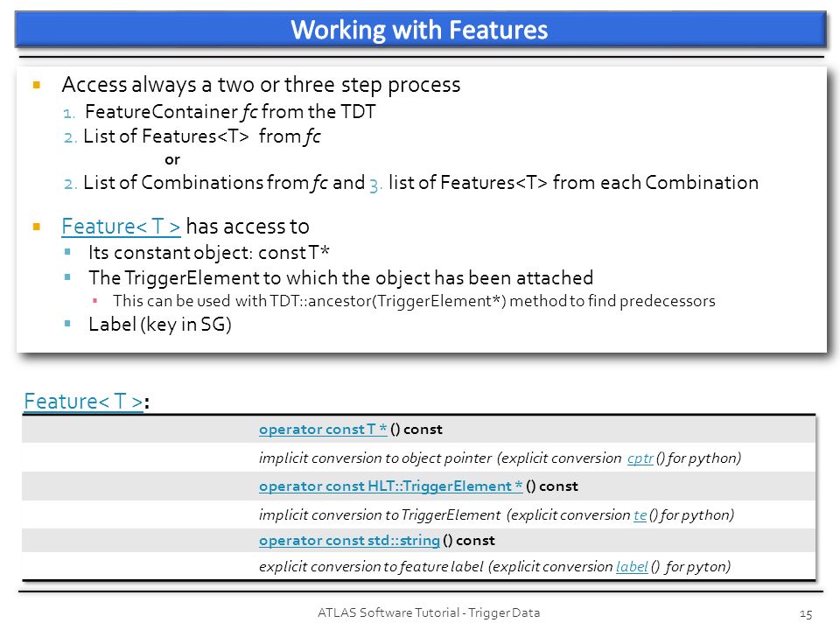
Task: Click blue bullet next to The TriggerElement
Action: pyautogui.click(x=67, y=277)
